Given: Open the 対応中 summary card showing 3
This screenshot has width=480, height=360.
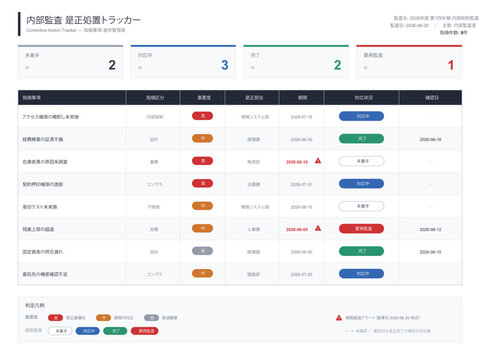Looking at the screenshot, I should (x=183, y=62).
